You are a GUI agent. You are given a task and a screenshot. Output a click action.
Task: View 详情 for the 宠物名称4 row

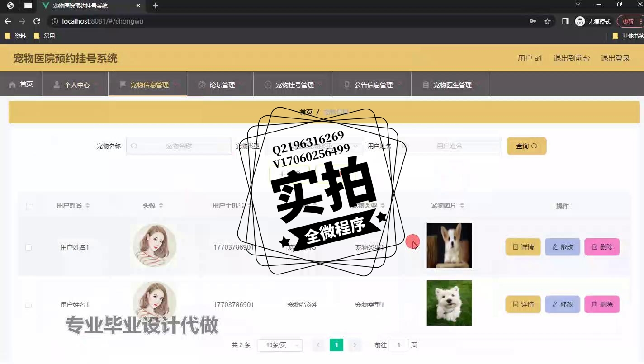point(523,304)
